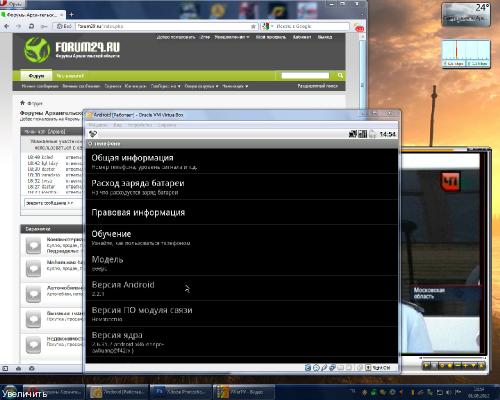Switch to the Форум navigation tab
The width and height of the screenshot is (500, 400).
[x=36, y=76]
